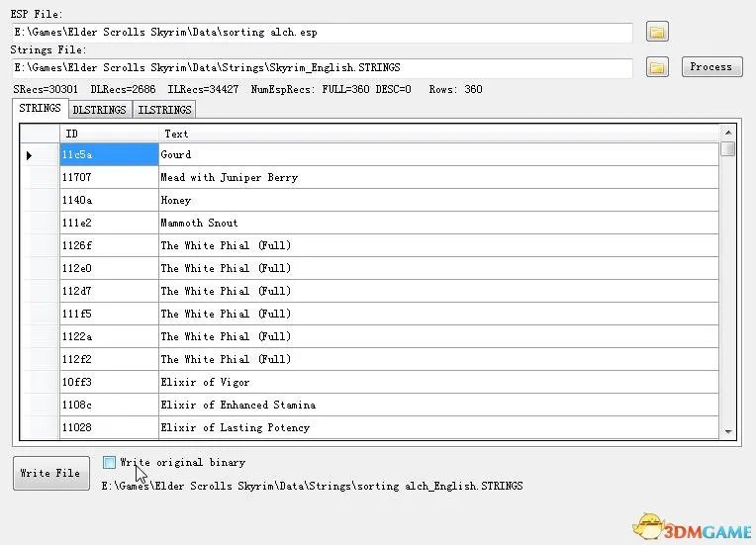
Task: Click the ESP File path field
Action: point(322,33)
